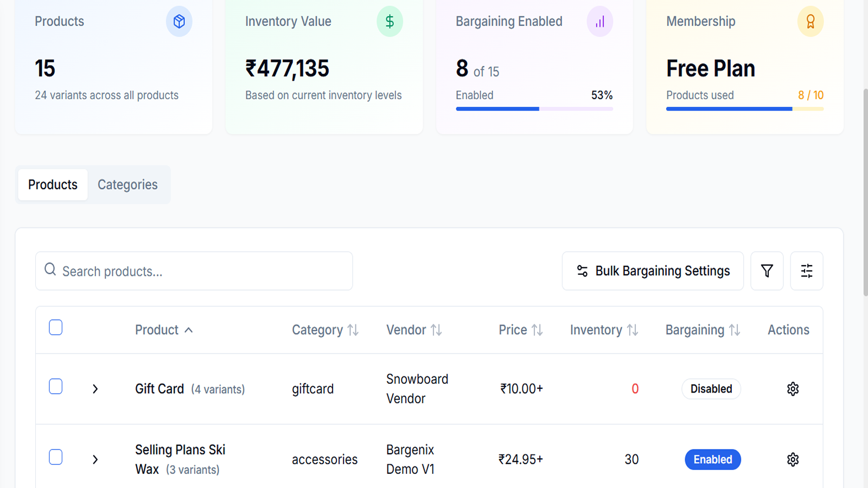Click the Products card box icon
Screen dimensions: 868x488
179,22
